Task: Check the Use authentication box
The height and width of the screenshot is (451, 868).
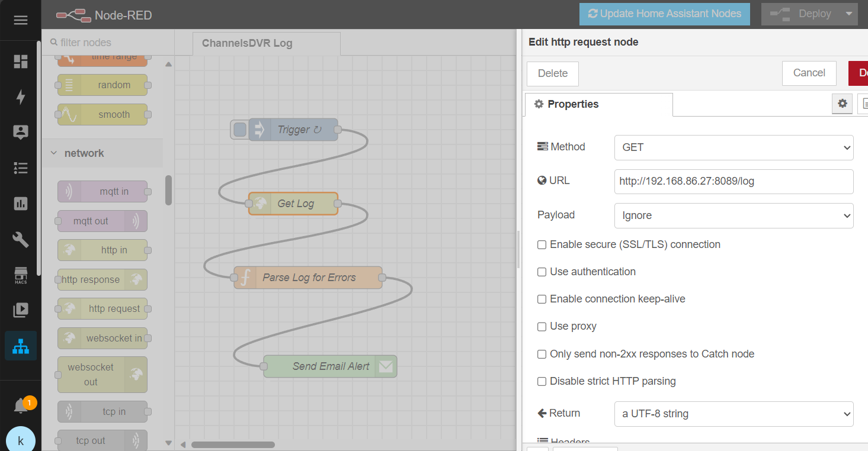Action: coord(542,272)
